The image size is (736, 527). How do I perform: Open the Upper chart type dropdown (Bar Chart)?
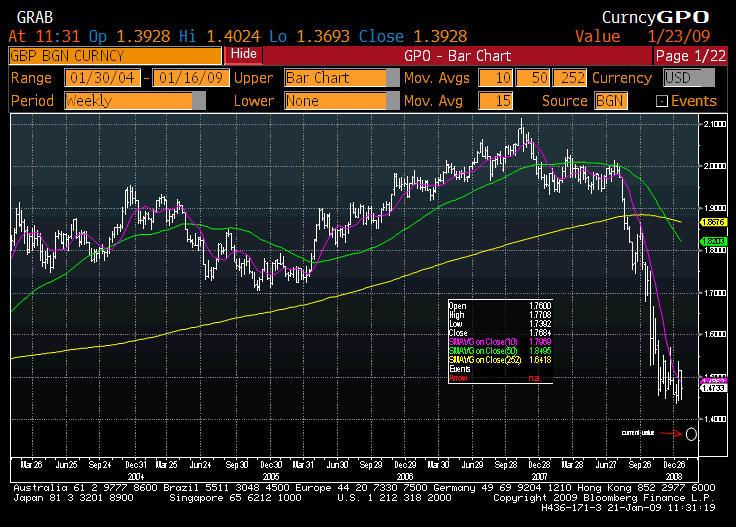341,78
